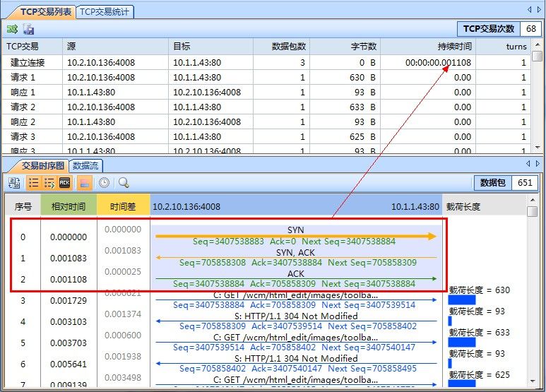The width and height of the screenshot is (546, 392).
Task: Open the 数据流 tab
Action: tap(85, 165)
